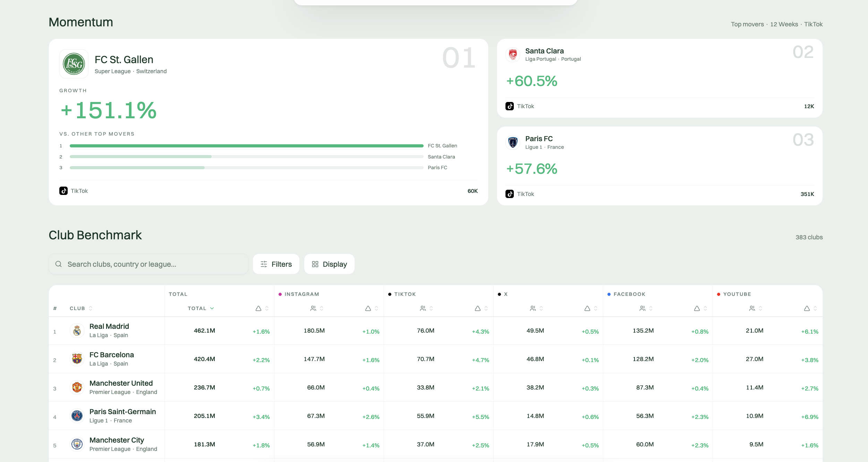Click the FC Barcelona crest in the table
868x462 pixels.
tap(77, 359)
